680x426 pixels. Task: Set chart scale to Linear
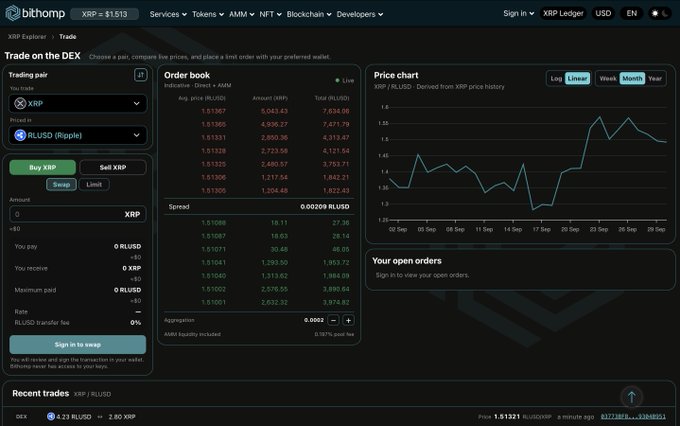(x=577, y=79)
